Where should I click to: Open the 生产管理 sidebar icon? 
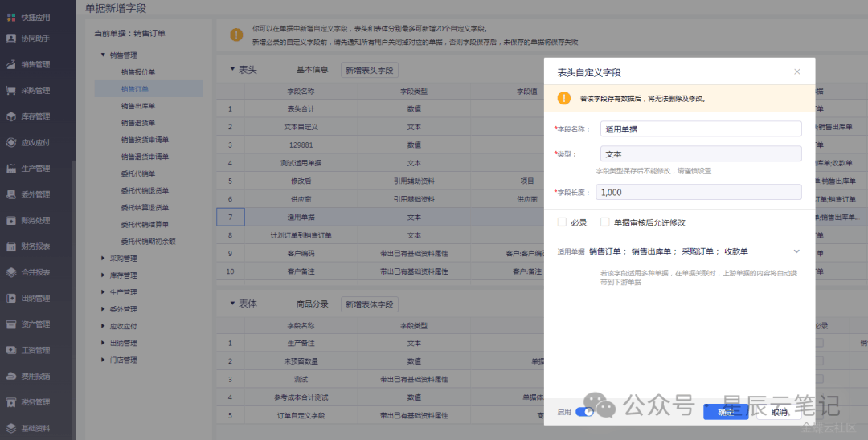tap(11, 169)
